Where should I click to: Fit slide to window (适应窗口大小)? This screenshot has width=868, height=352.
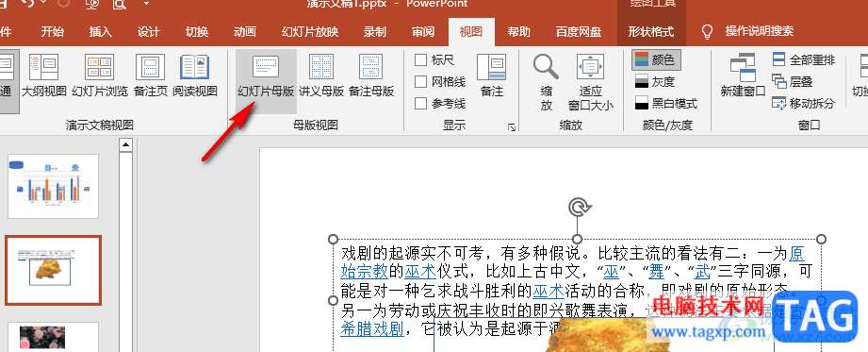click(591, 82)
